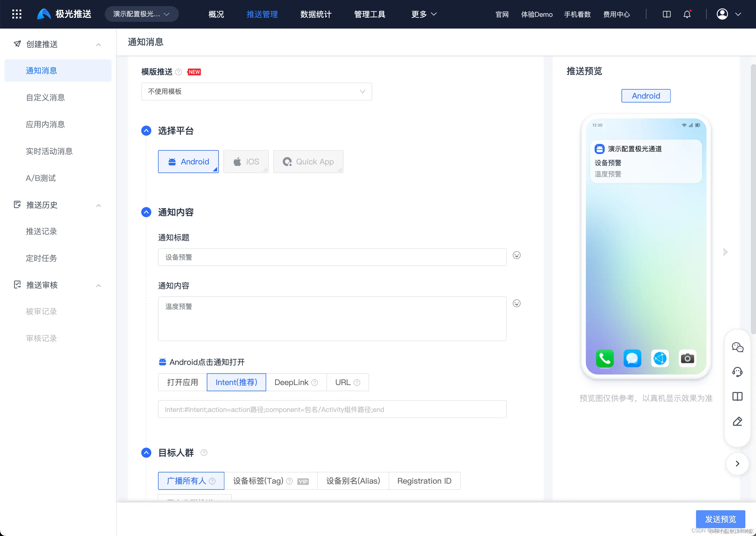Insert emoji in 通知标题 field via smiley icon

click(516, 255)
